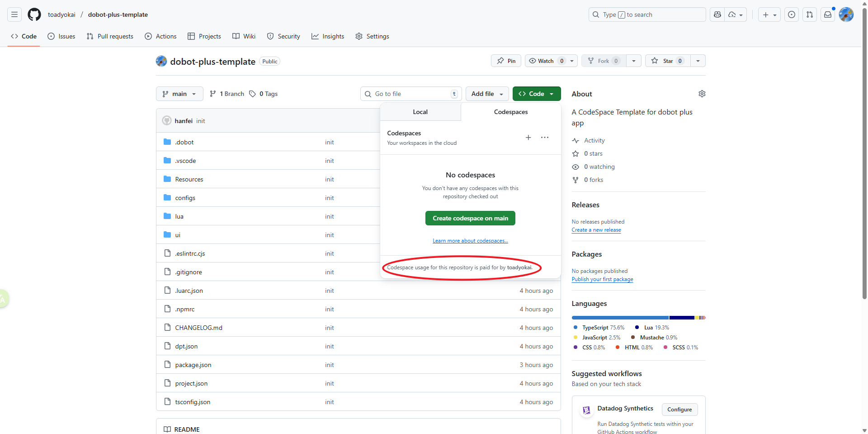Click the TypeScript segment in languages bar
868x434 pixels.
click(x=620, y=318)
